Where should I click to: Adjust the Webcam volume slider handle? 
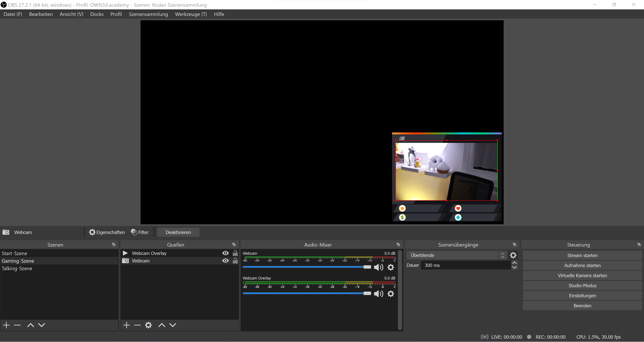(367, 267)
